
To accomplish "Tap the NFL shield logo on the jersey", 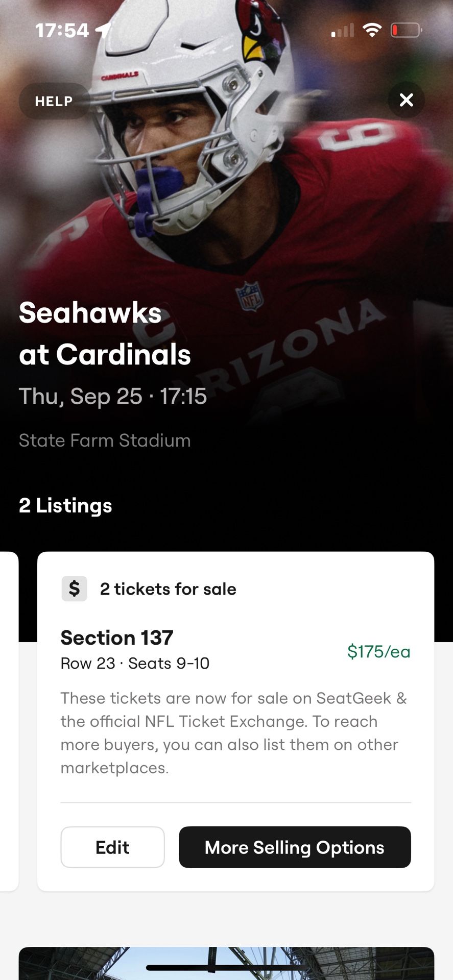I will 249,296.
